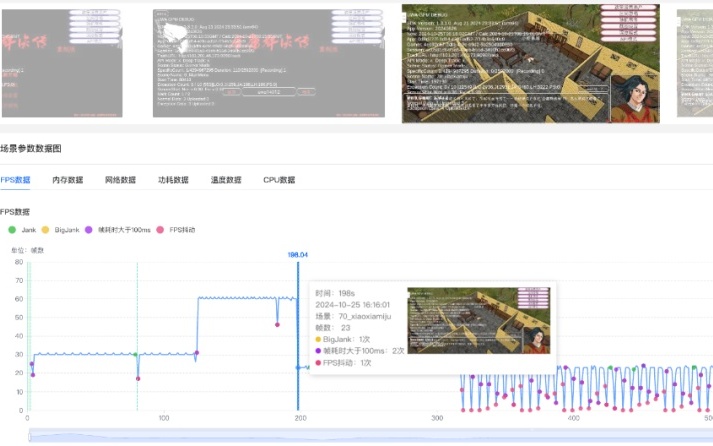Click the data zoom slider below the chart

[371, 435]
